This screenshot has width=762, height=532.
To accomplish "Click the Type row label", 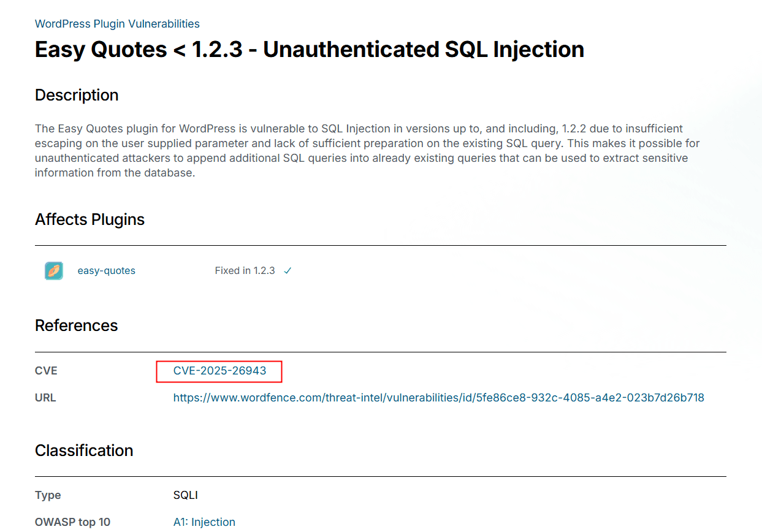I will pyautogui.click(x=48, y=495).
